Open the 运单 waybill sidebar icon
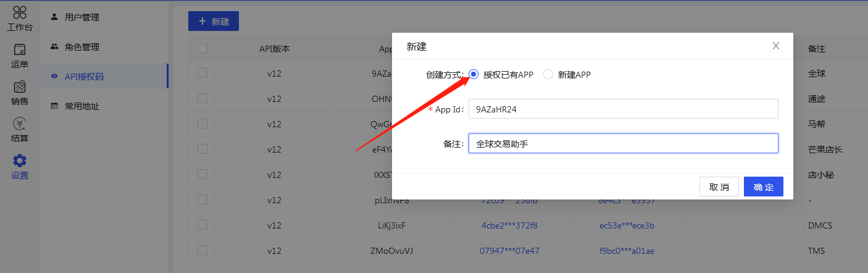 point(20,54)
